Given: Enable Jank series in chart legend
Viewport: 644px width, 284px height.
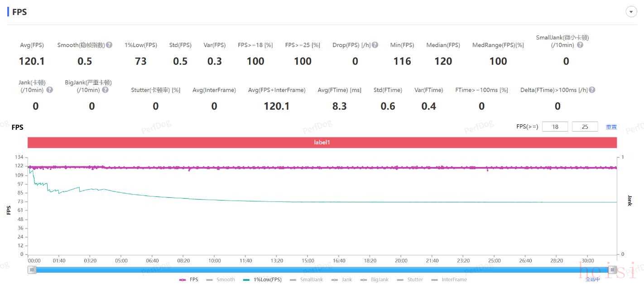Looking at the screenshot, I should coord(341,279).
